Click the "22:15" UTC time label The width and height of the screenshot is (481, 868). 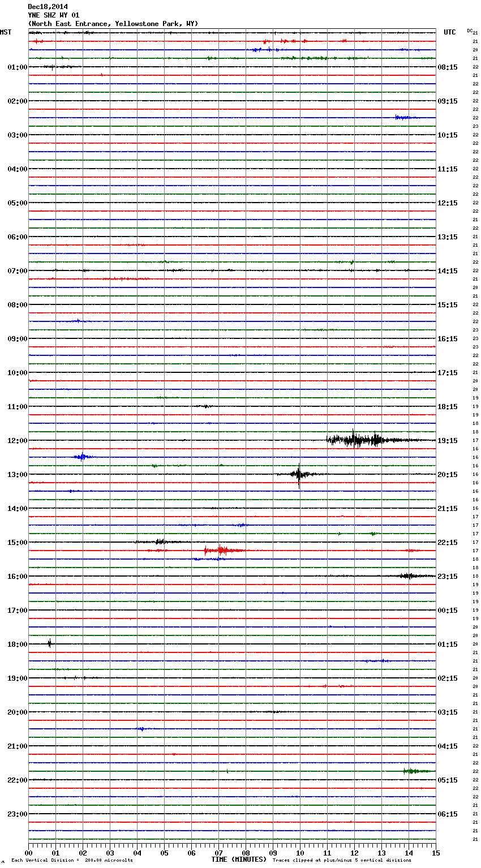(448, 543)
